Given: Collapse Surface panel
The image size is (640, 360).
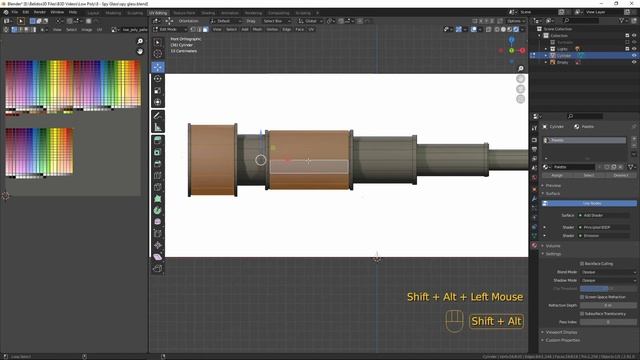Looking at the screenshot, I should [x=553, y=193].
